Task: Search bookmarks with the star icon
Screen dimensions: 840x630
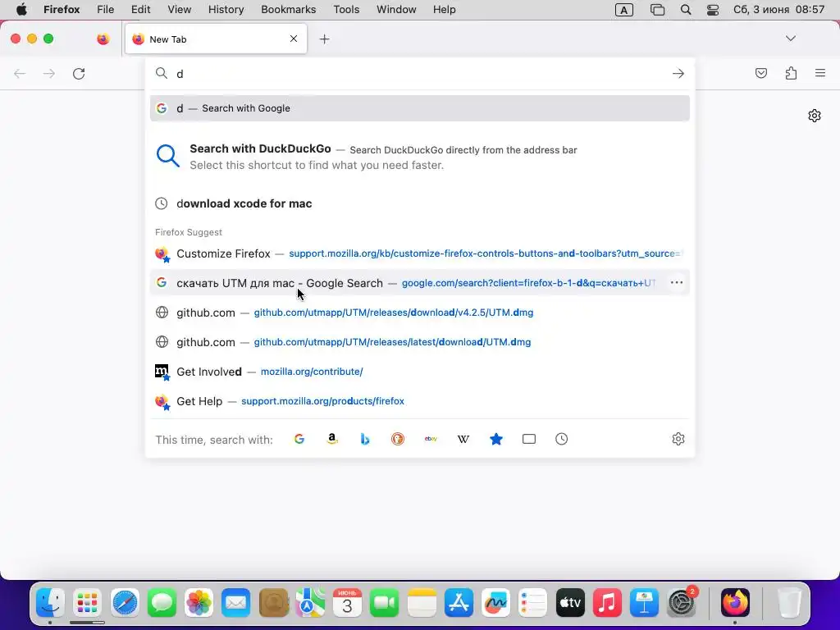Action: coord(496,440)
